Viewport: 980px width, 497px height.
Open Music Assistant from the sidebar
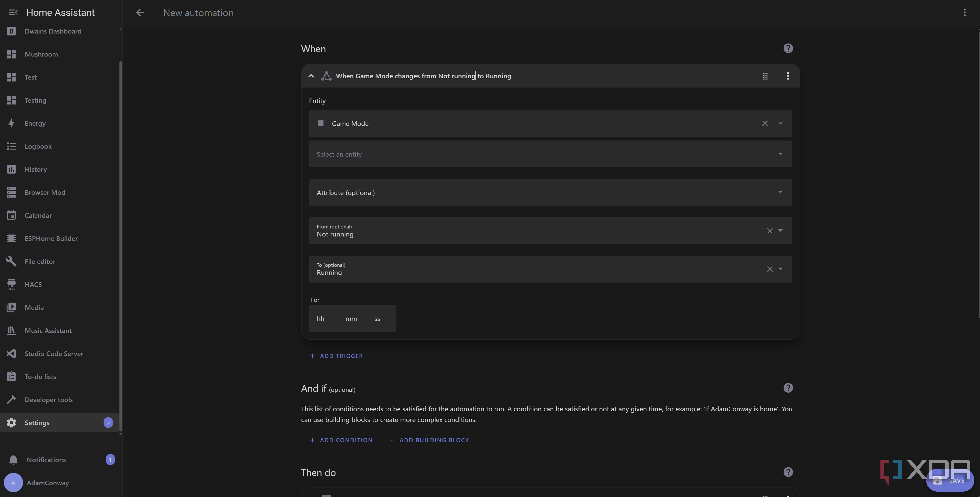click(59, 331)
